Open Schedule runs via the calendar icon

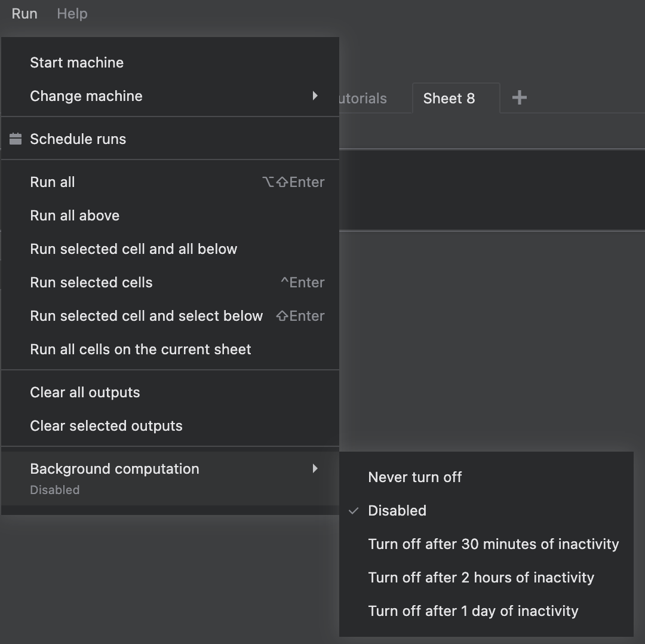[15, 139]
